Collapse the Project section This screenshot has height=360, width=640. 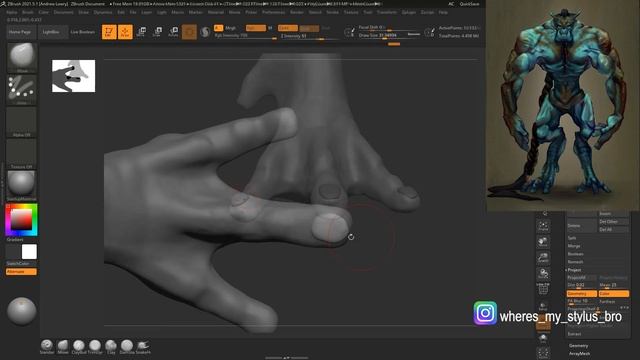point(574,270)
